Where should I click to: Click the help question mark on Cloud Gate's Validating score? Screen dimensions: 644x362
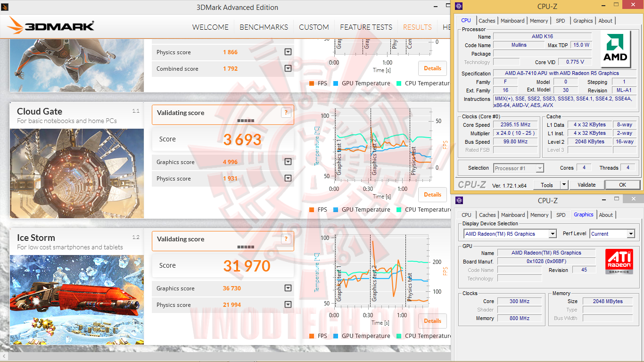coord(286,113)
